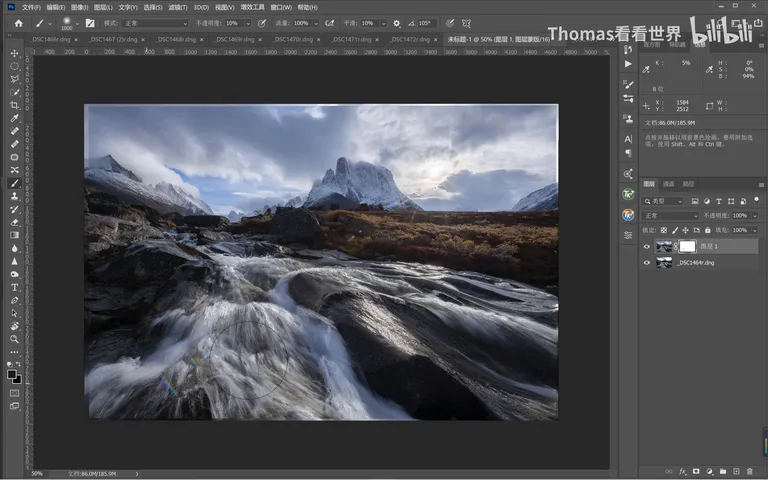Create a new layer group folder button
Image resolution: width=768 pixels, height=480 pixels.
point(722,471)
